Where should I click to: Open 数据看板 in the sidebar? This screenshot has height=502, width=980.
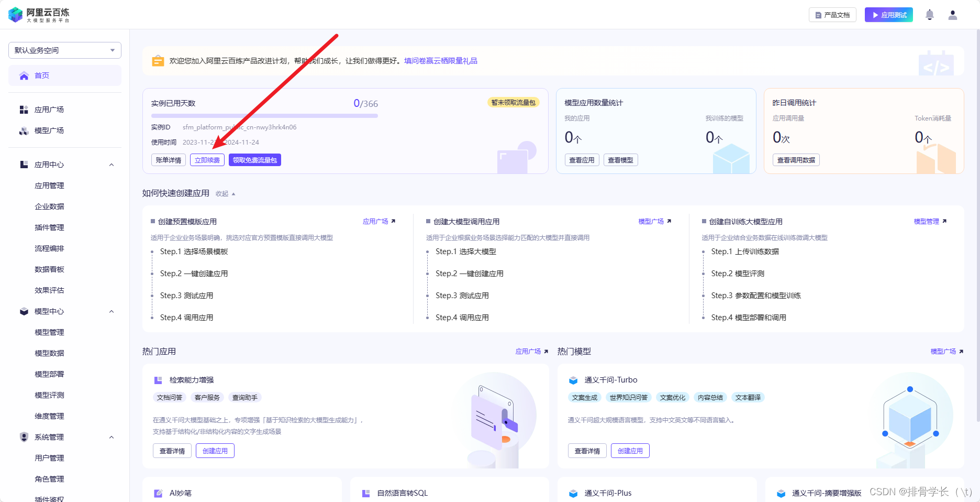point(49,269)
